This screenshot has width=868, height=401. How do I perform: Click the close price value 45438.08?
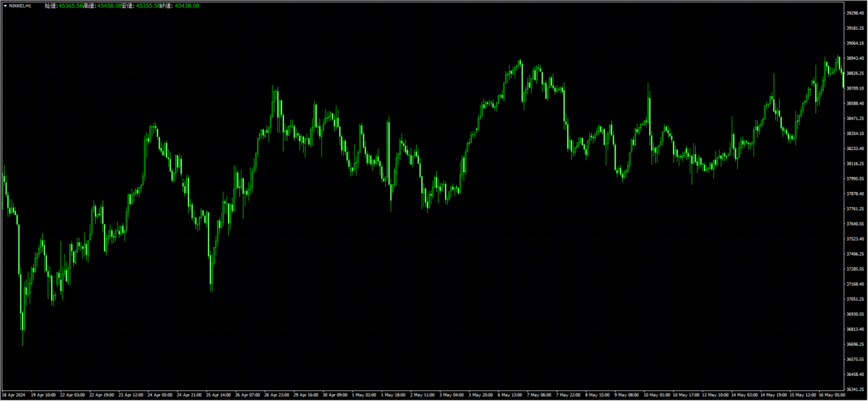[186, 5]
